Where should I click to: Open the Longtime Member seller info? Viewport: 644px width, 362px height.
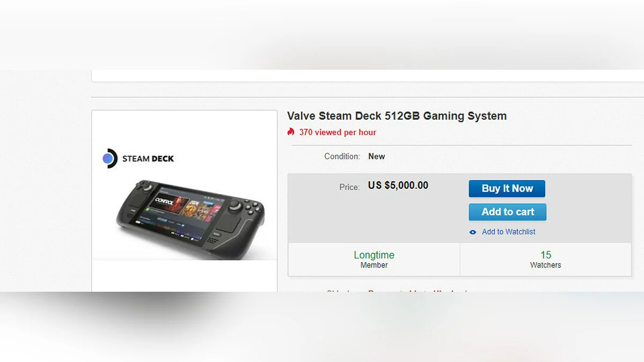(x=374, y=260)
